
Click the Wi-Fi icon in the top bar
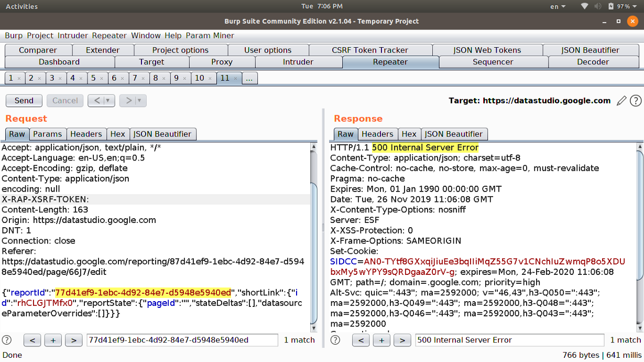[x=585, y=6]
